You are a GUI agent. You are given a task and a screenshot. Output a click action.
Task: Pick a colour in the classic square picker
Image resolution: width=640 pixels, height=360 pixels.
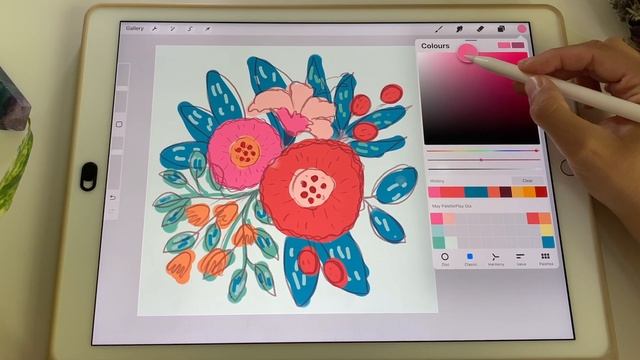(481, 98)
